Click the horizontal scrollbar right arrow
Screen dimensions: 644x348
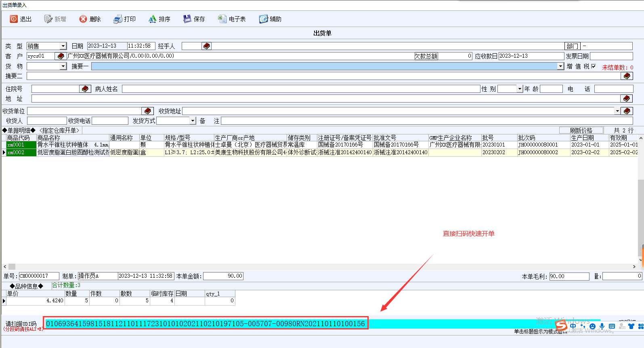634,266
